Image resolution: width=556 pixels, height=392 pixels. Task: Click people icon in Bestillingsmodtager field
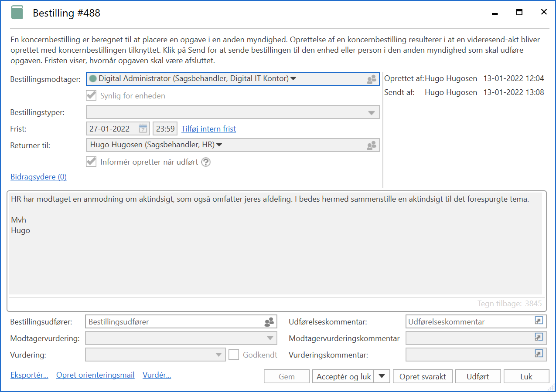(x=371, y=79)
